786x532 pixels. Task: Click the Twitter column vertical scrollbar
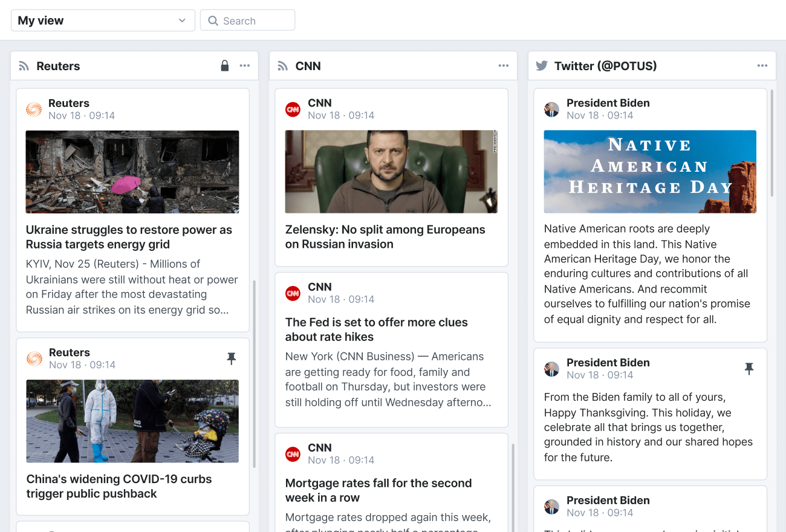[x=771, y=143]
